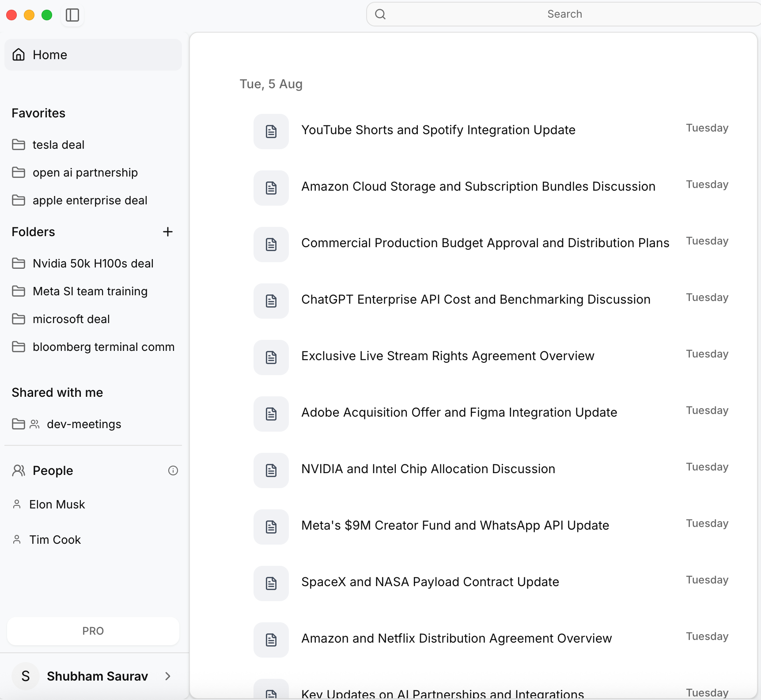Expand account menu chevron beside Shubham Saurav
This screenshot has height=700, width=761.
click(x=168, y=676)
